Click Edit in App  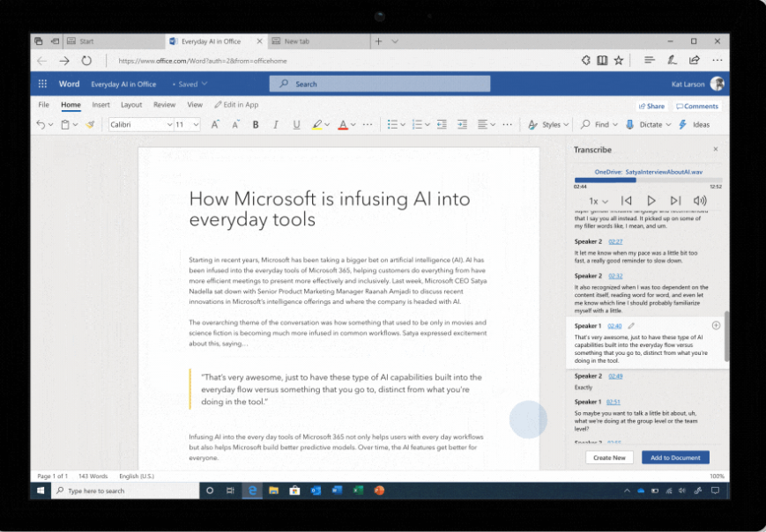(x=236, y=105)
